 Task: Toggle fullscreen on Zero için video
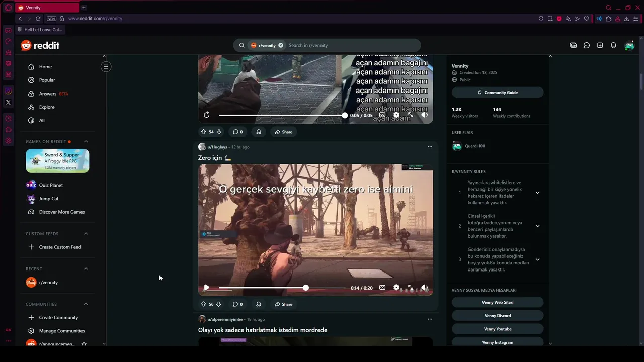411,288
